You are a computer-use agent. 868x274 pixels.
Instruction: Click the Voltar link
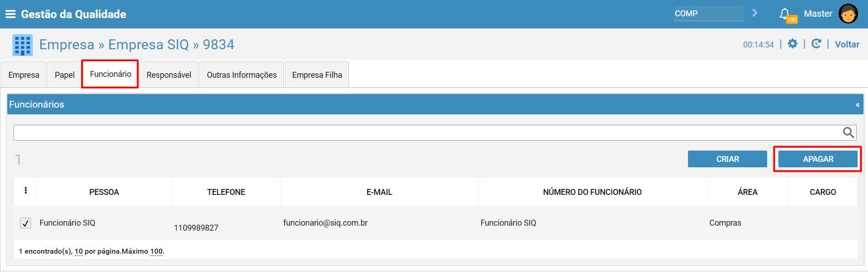tap(847, 44)
